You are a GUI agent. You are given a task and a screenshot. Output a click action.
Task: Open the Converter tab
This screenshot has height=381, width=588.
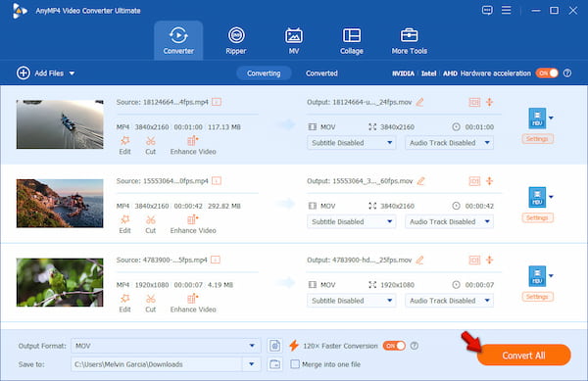click(x=178, y=40)
